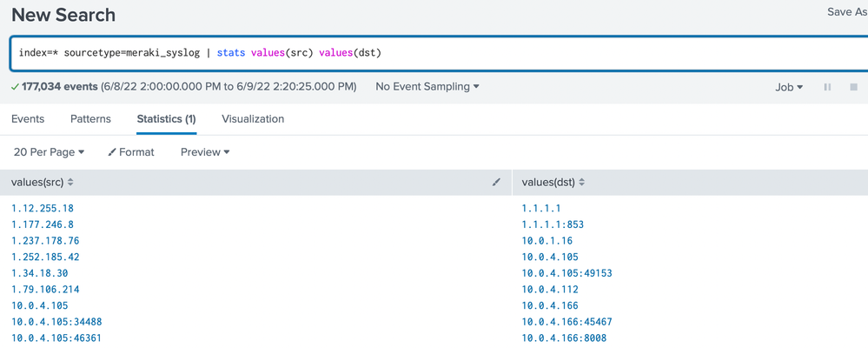Switch to the Patterns tab

[90, 118]
